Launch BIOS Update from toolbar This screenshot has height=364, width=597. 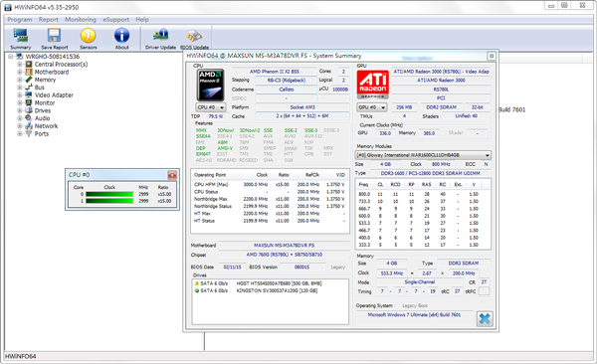pyautogui.click(x=194, y=39)
